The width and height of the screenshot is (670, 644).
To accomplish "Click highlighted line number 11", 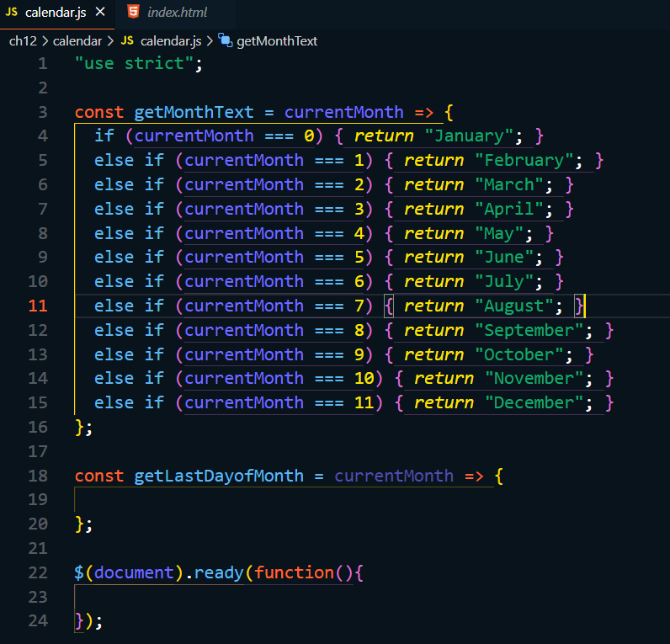I will tap(38, 306).
